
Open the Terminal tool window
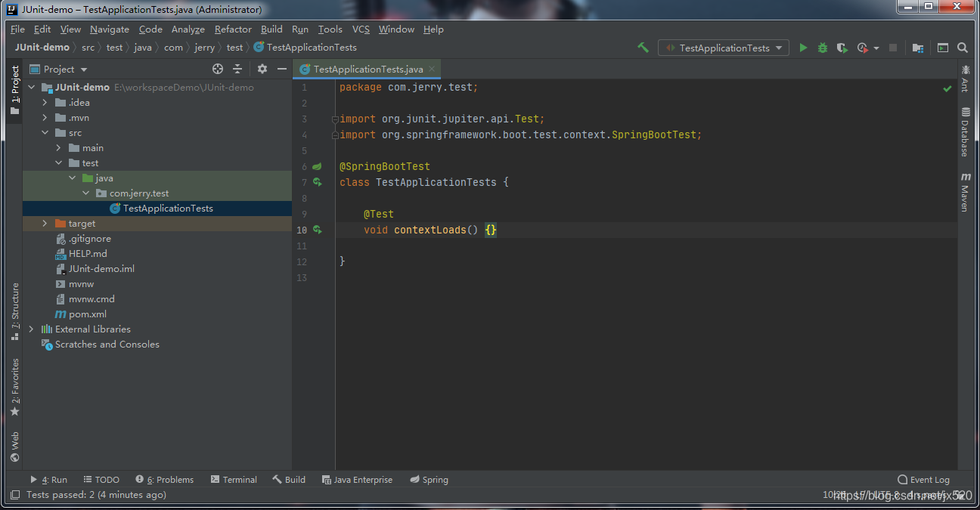click(x=234, y=480)
